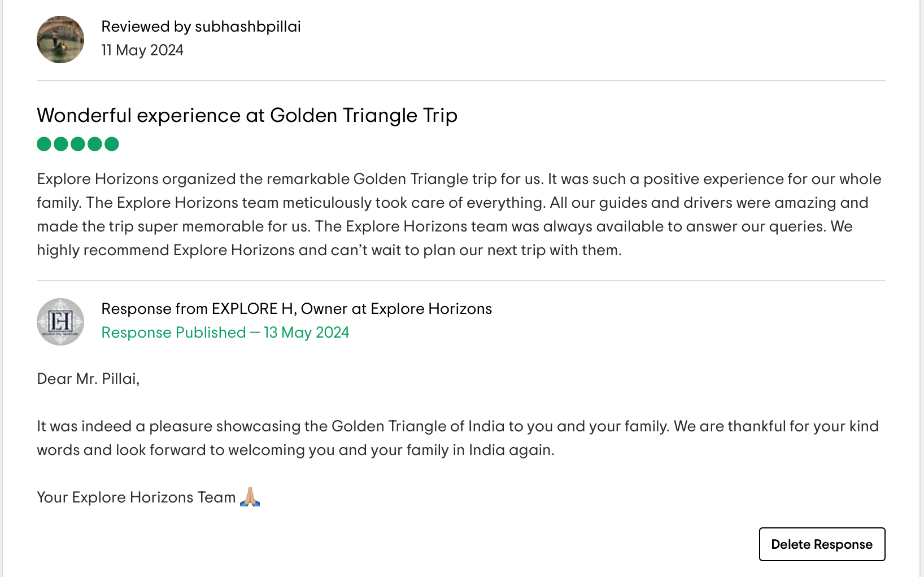This screenshot has height=577, width=924.
Task: Select the review title Wonderful experience at Golden Triangle Trip
Action: [x=247, y=115]
